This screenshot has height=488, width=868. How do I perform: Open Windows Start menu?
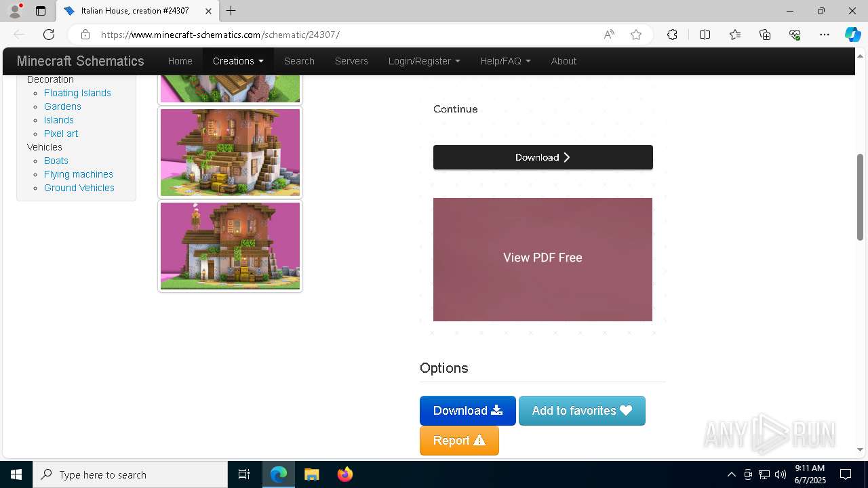pyautogui.click(x=16, y=474)
